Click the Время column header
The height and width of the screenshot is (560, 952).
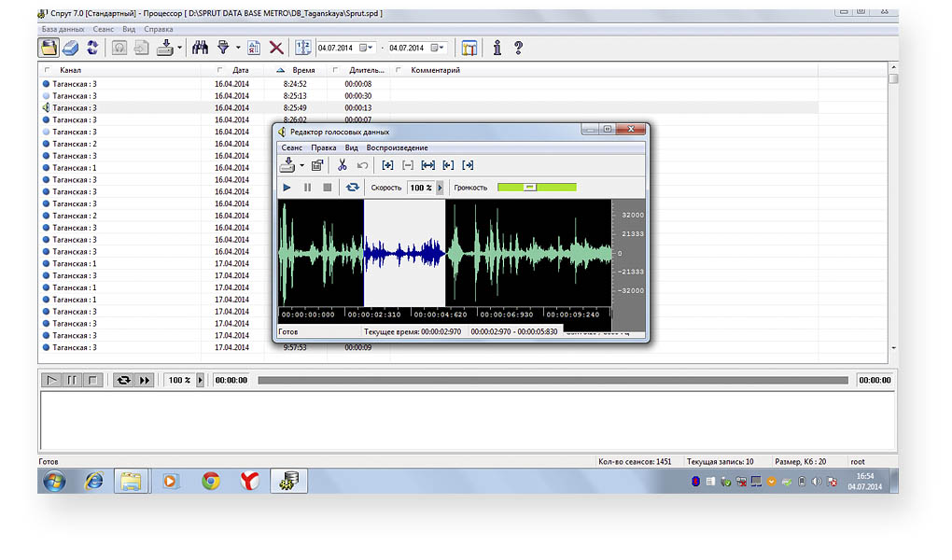303,70
